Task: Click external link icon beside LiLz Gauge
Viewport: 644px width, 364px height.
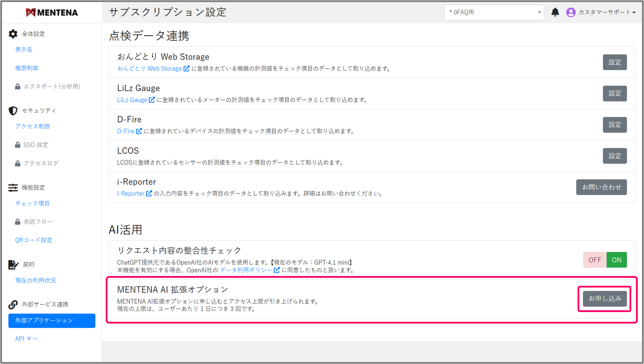Action: click(x=151, y=100)
